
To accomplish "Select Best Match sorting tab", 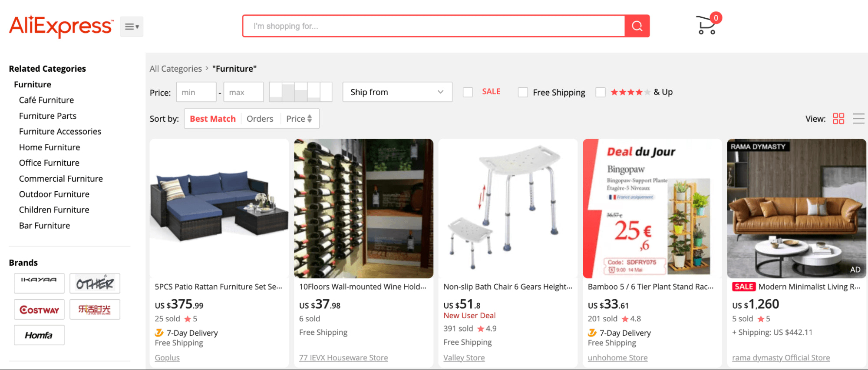I will tap(212, 119).
